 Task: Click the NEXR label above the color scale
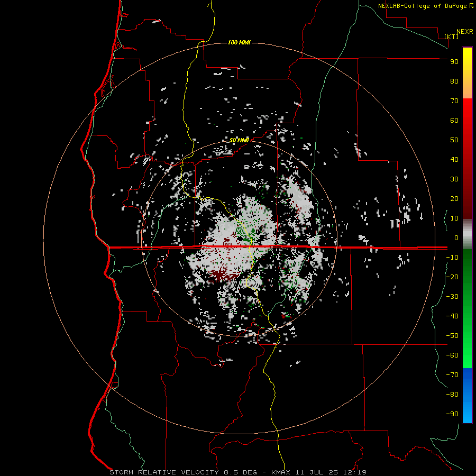pos(464,32)
